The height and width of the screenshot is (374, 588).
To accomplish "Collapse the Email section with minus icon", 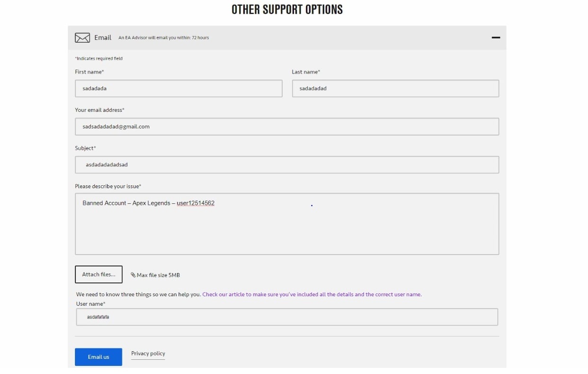I will [496, 37].
